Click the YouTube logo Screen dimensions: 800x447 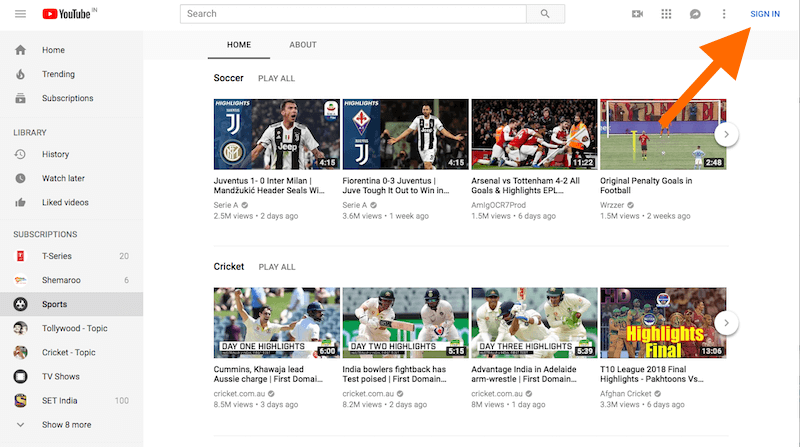pos(69,14)
